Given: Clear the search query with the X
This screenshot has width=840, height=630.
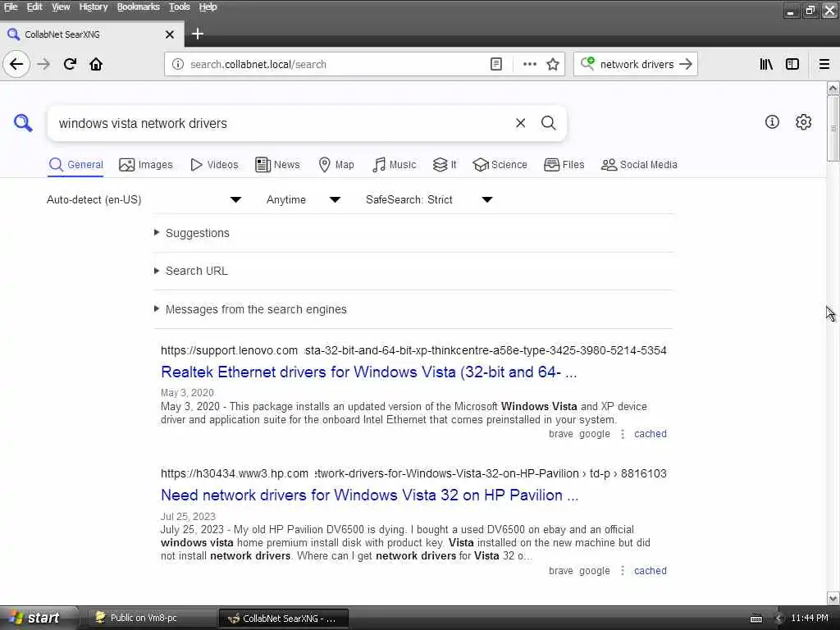Looking at the screenshot, I should click(520, 123).
